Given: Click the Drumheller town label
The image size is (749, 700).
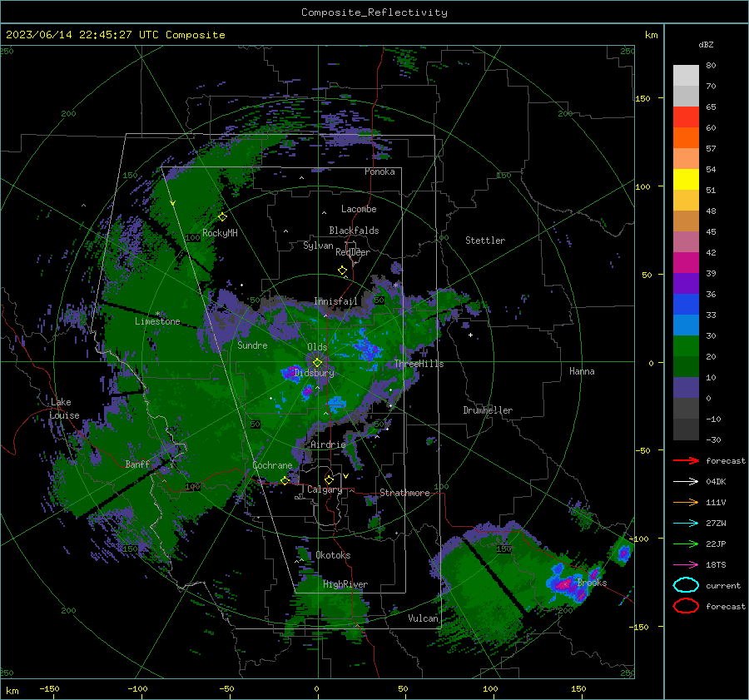Looking at the screenshot, I should 488,410.
